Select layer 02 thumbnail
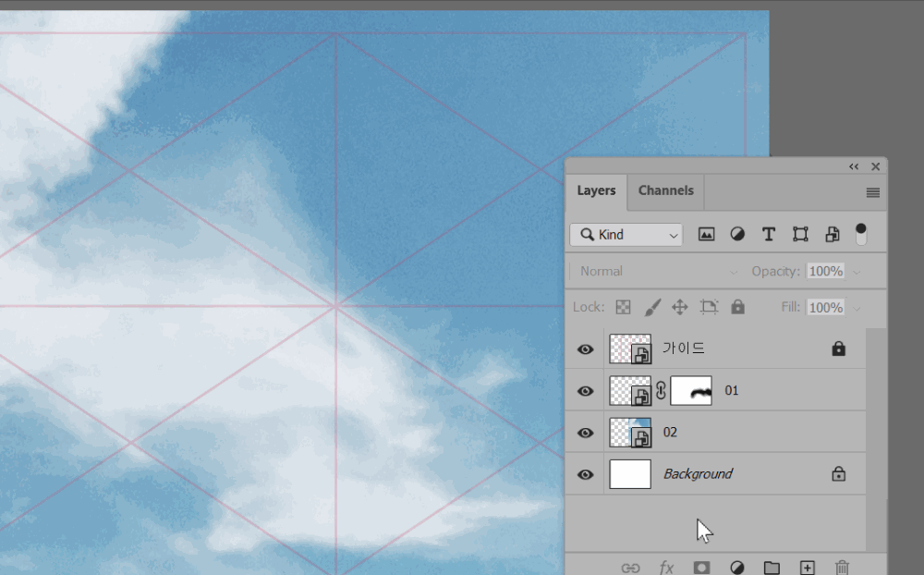 tap(630, 433)
